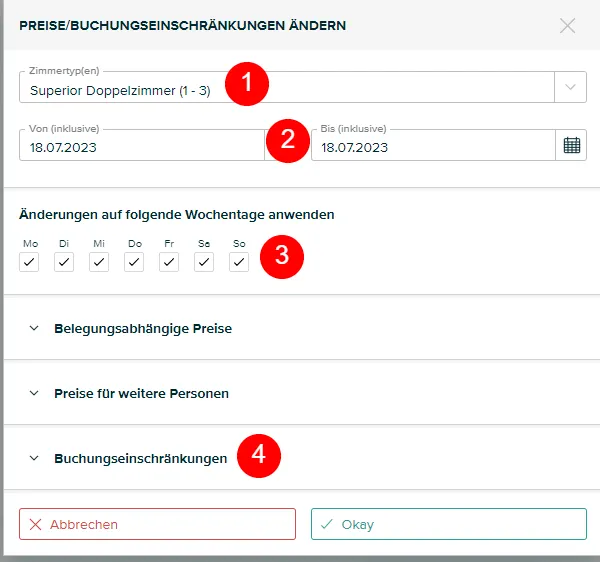Expand chevron beside Buchungseinschränkungen
This screenshot has height=562, width=600.
(34, 458)
